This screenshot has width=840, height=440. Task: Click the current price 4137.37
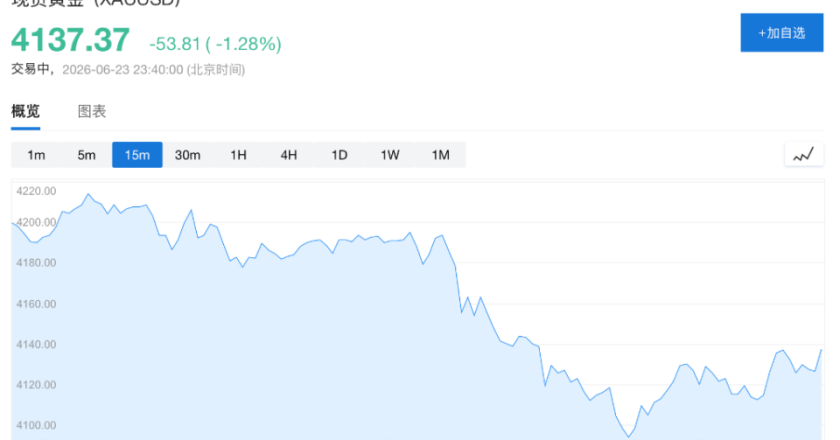click(x=71, y=40)
